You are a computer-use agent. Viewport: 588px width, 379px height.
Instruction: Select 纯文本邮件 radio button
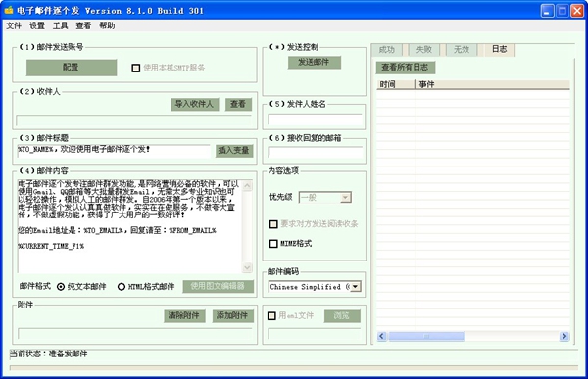point(61,287)
